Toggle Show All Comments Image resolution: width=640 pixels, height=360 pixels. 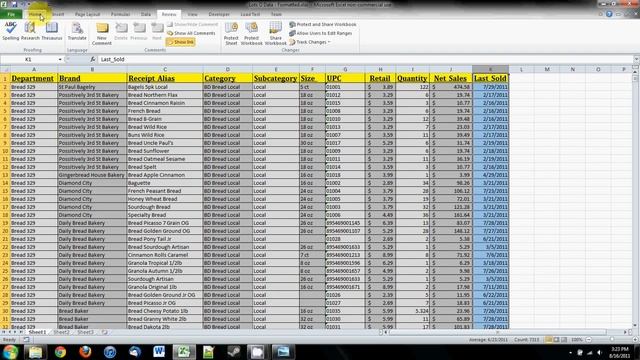pos(191,33)
